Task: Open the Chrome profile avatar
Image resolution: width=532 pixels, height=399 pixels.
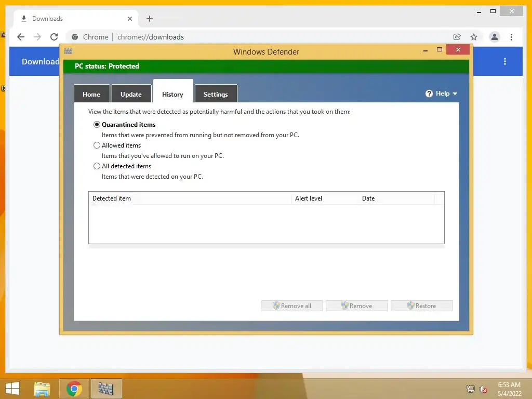Action: 495,37
